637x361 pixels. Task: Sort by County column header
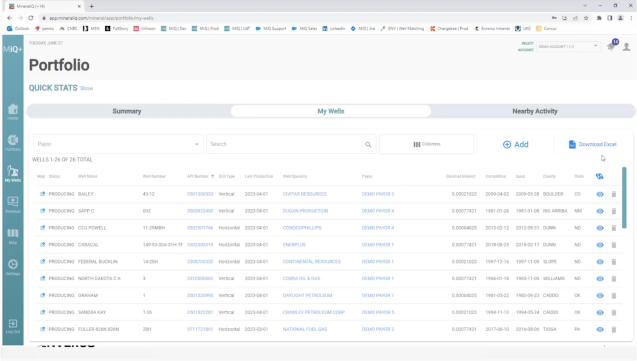(x=549, y=176)
